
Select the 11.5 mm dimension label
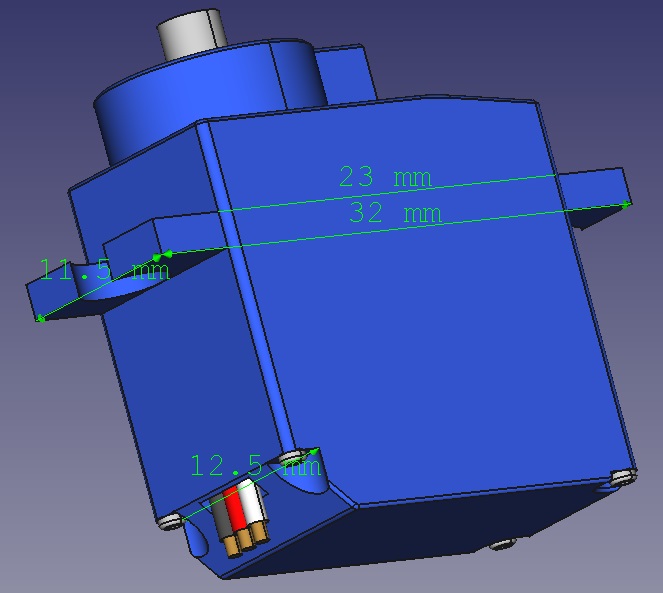104,269
